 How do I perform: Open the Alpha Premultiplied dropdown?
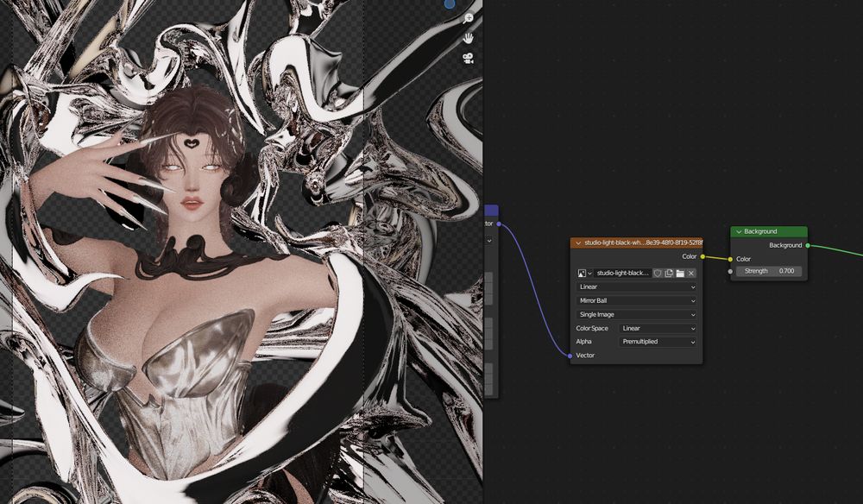[658, 342]
